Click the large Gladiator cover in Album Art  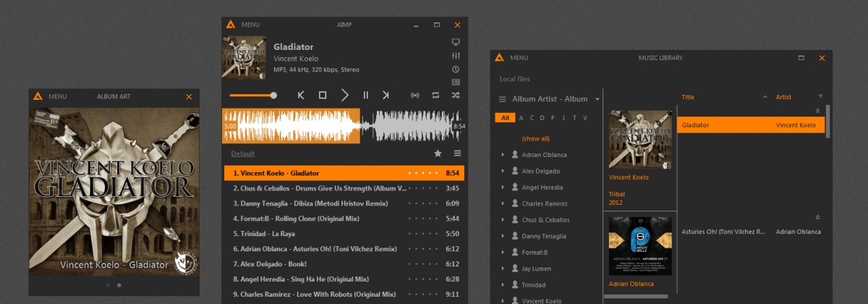click(x=115, y=191)
